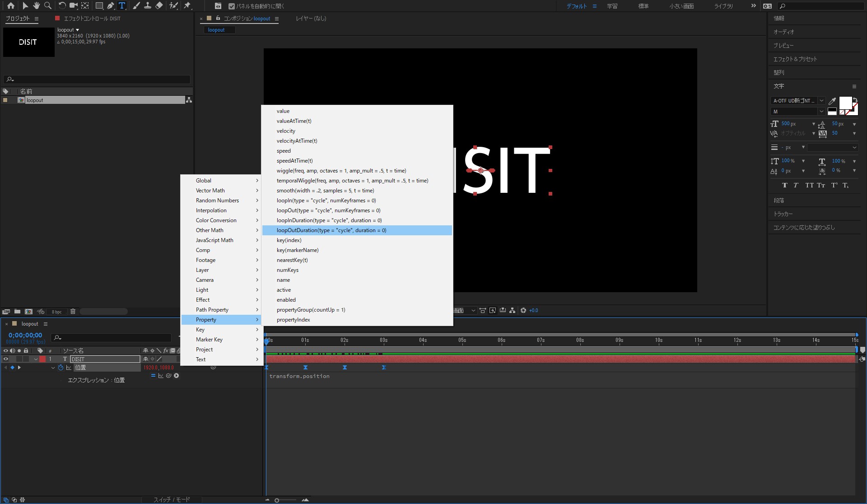
Task: Click the expression language menu play icon
Action: coord(177,376)
